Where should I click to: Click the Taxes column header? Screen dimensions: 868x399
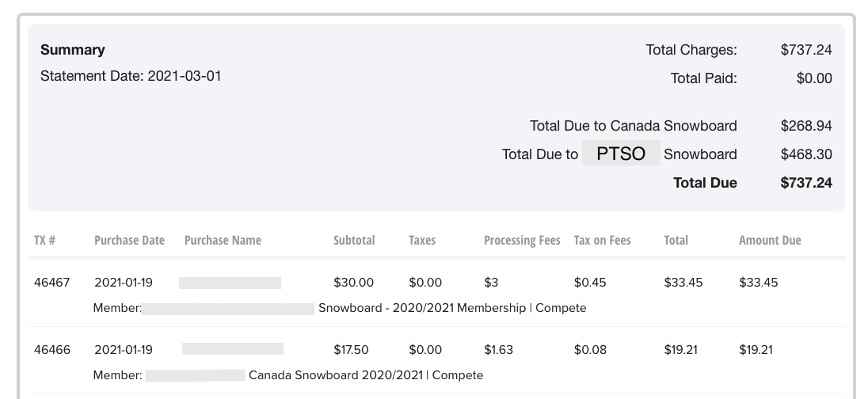422,240
